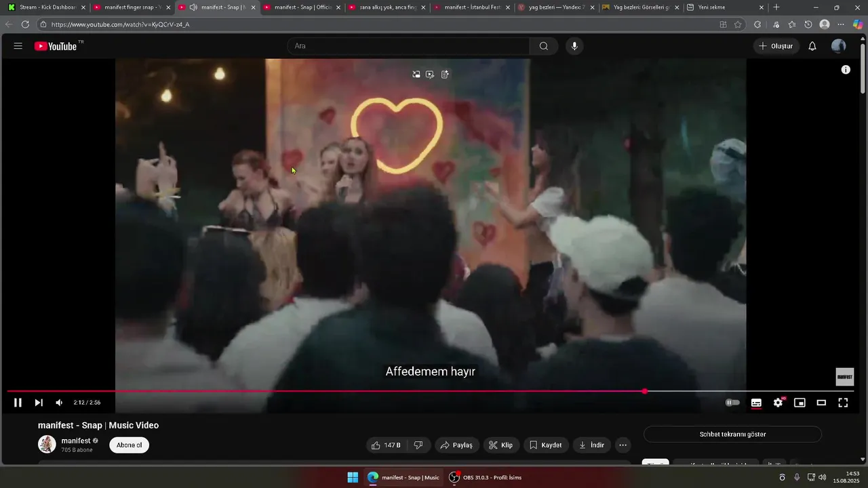Open system tray volume icon

822,477
